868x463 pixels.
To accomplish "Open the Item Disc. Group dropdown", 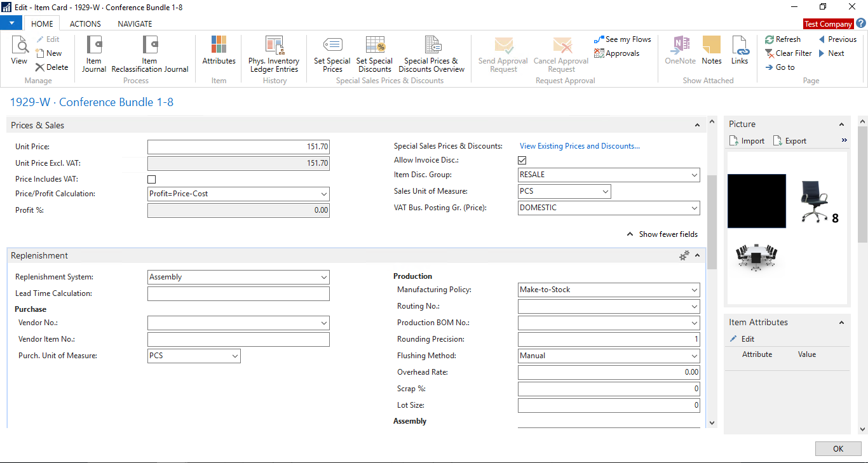I will (x=693, y=174).
